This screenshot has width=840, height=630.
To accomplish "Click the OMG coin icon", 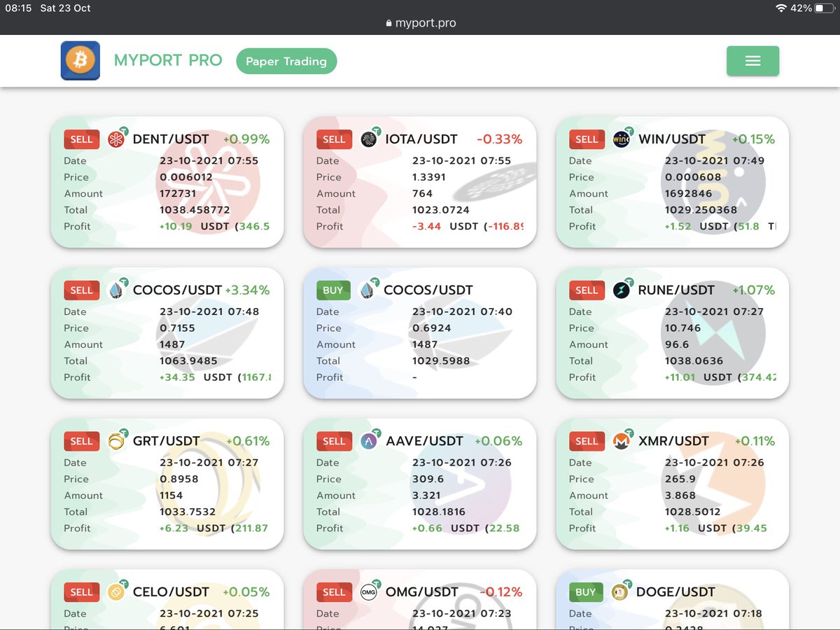I will [x=369, y=592].
